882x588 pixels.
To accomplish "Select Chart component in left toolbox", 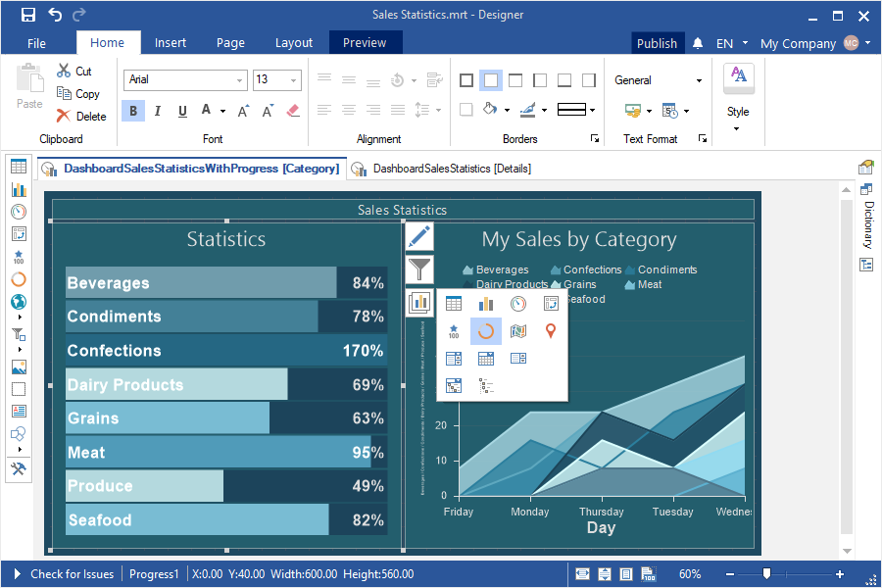I will click(x=19, y=189).
